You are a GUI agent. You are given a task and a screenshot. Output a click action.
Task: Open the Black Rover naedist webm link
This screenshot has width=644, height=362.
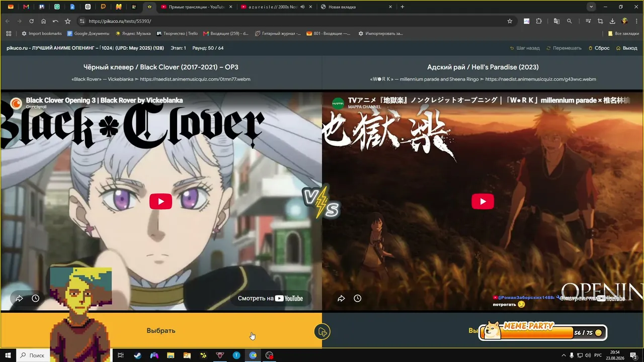[195, 79]
